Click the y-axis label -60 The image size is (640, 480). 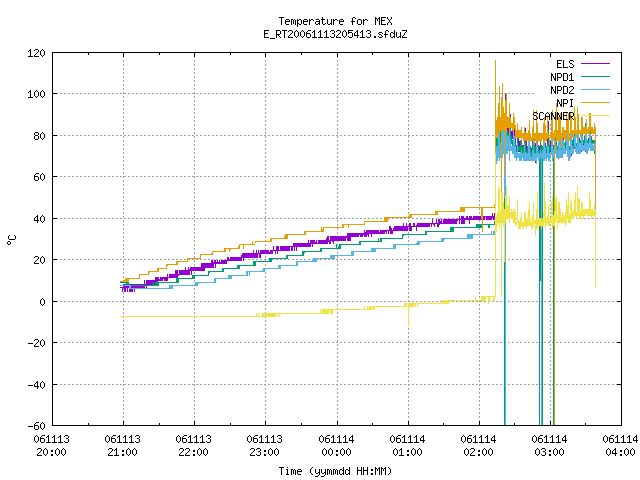click(36, 426)
